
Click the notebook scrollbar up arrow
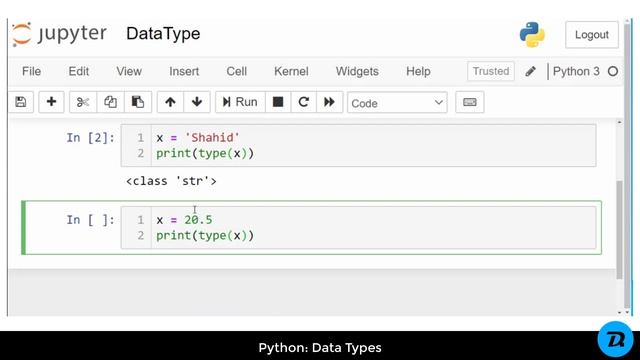619,122
